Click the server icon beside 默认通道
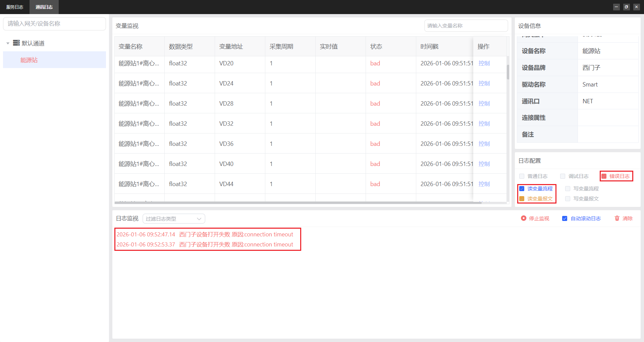Viewport: 644px width, 342px height. [x=16, y=43]
